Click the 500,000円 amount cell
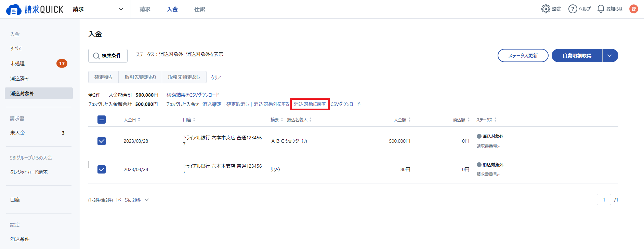The width and height of the screenshot is (644, 249). click(x=399, y=141)
